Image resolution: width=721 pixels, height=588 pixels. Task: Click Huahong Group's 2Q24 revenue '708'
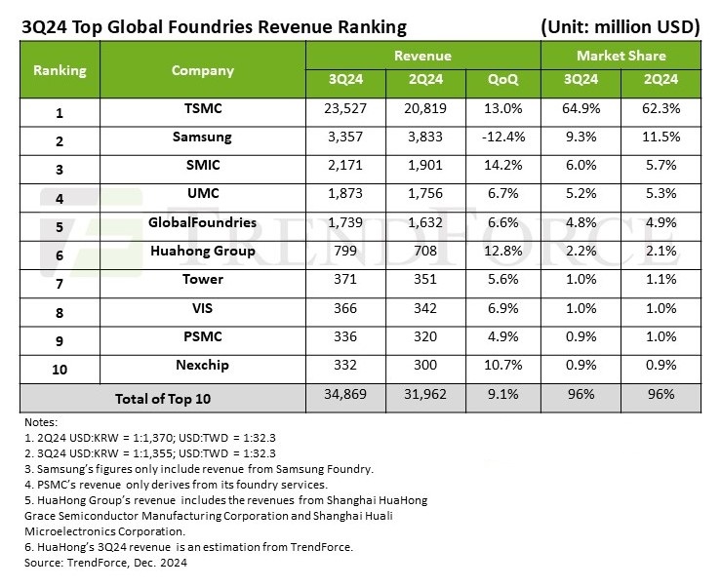click(x=425, y=251)
